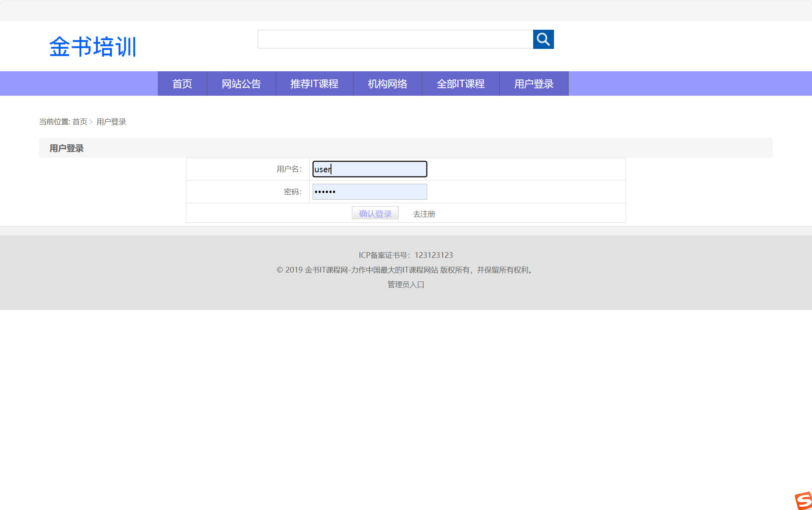Click the 用户登录 section header
This screenshot has width=812, height=510.
tap(66, 148)
